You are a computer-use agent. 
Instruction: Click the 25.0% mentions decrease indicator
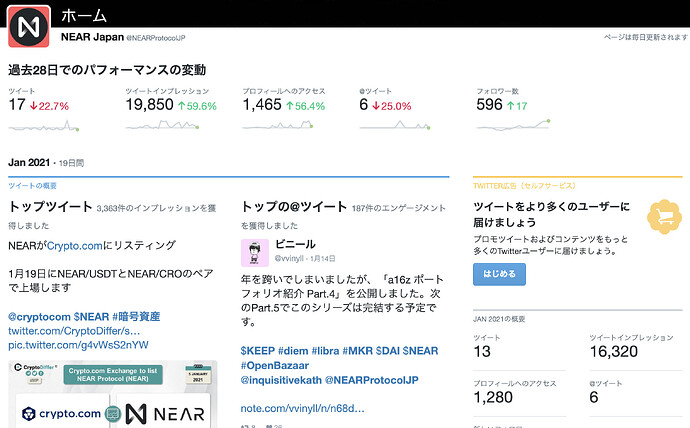pyautogui.click(x=392, y=106)
